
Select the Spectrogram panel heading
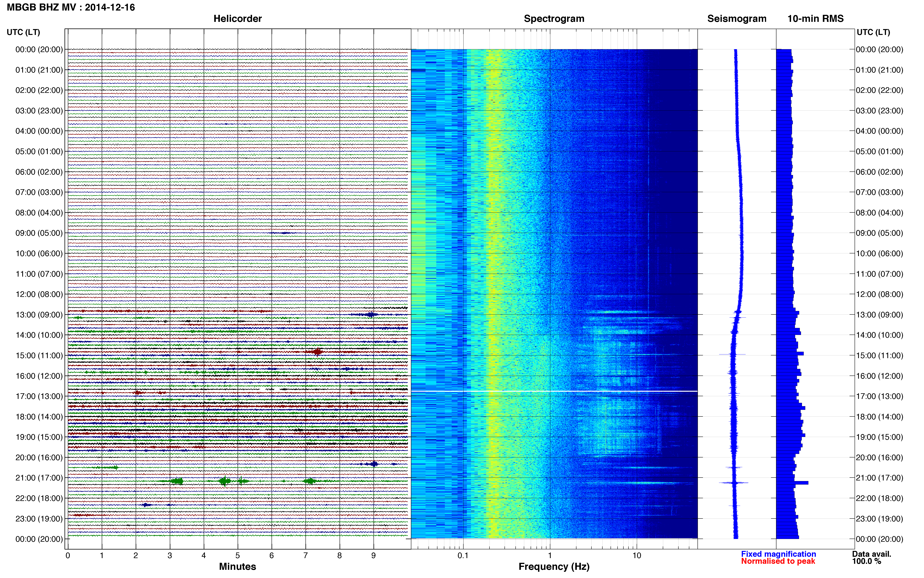click(x=554, y=19)
